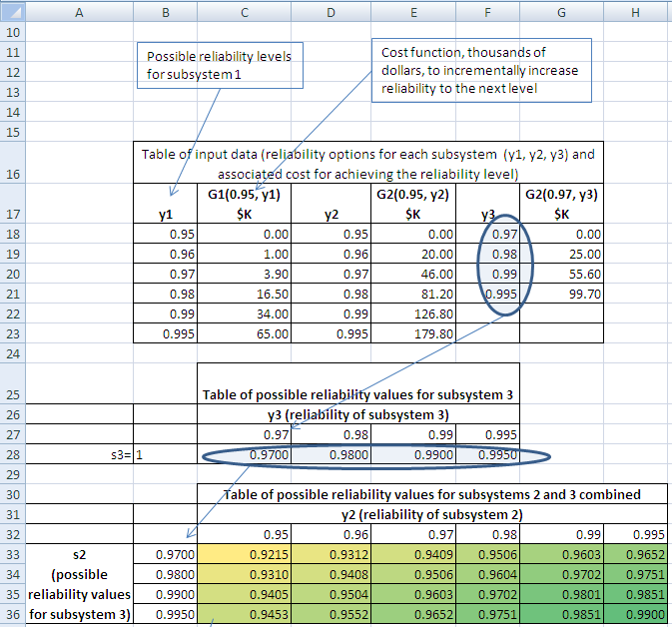Select the 0.9408 cell
Viewport: 672px width, 627px height.
point(331,574)
